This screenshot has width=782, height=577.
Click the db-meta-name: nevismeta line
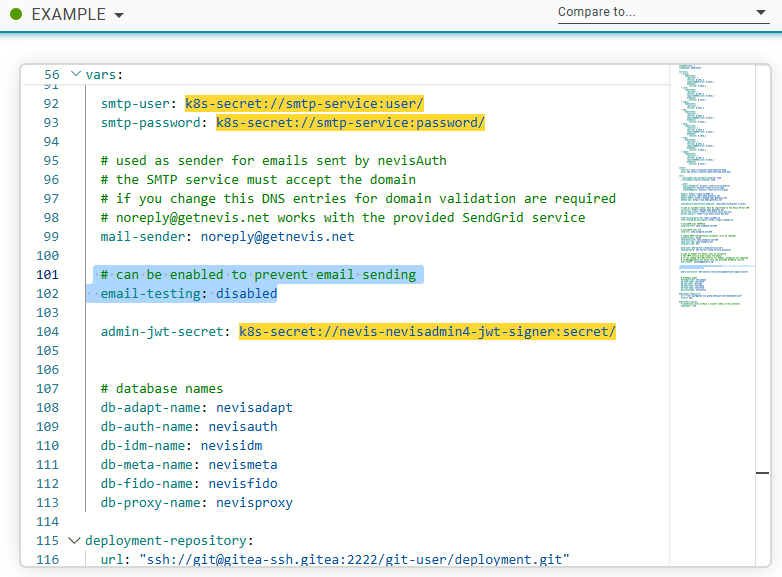click(189, 465)
